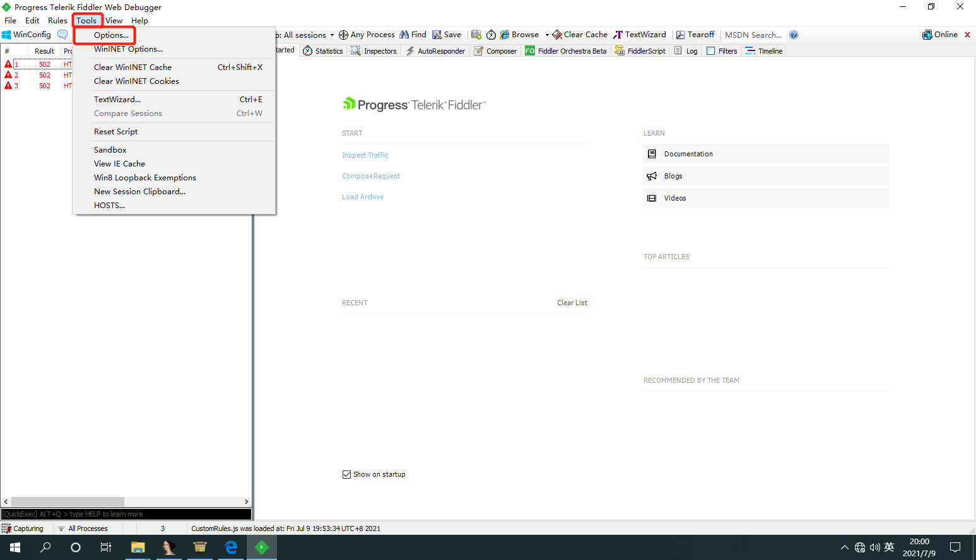Open the Statistics tab
The width and height of the screenshot is (976, 560).
click(x=323, y=51)
